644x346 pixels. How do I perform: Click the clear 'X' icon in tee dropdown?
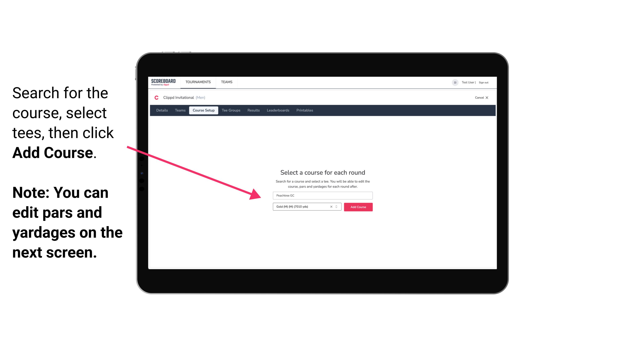point(331,207)
